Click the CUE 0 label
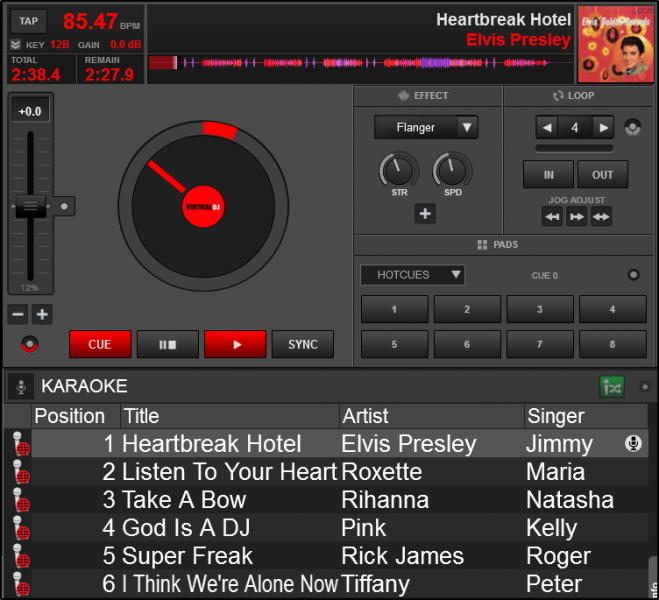This screenshot has width=659, height=600. tap(545, 276)
